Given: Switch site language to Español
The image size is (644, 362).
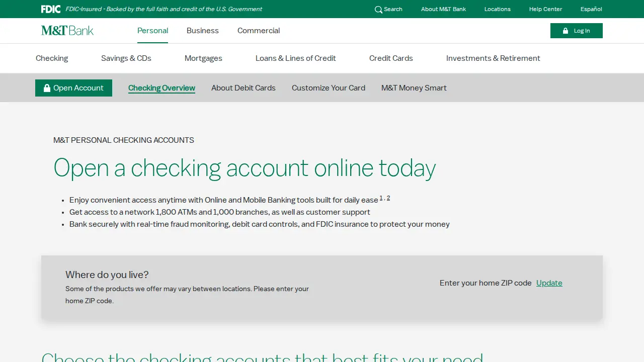Looking at the screenshot, I should click(x=591, y=9).
